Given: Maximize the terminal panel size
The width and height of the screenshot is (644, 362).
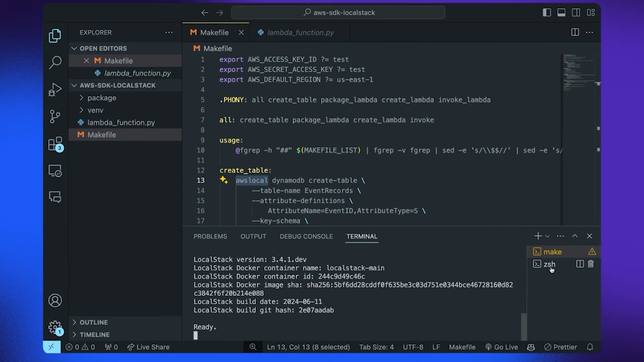Looking at the screenshot, I should pos(575,236).
